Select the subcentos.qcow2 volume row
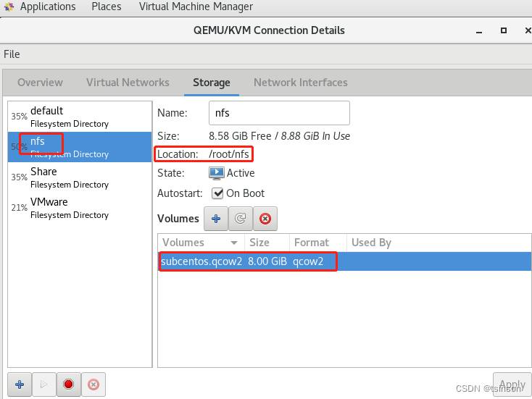The width and height of the screenshot is (532, 399). [x=344, y=261]
